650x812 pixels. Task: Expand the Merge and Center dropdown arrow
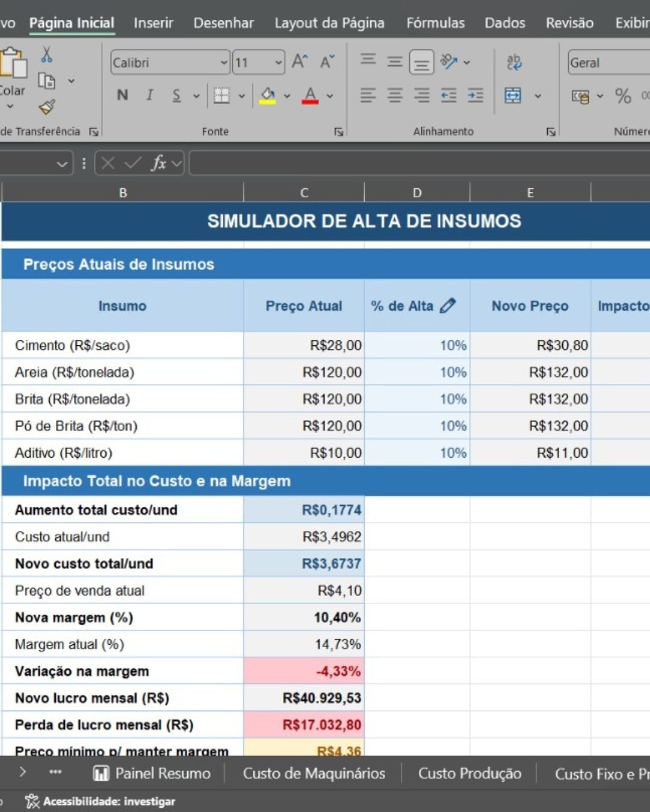537,96
